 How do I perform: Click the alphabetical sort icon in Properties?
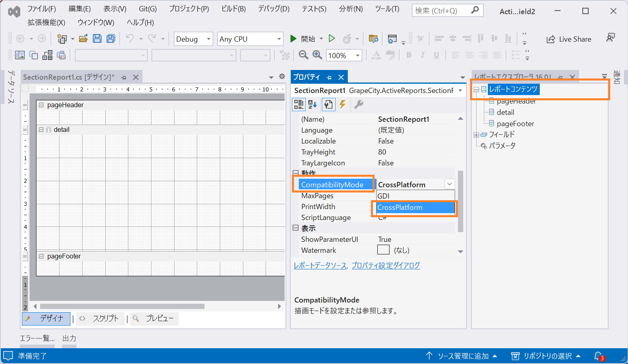pos(313,105)
